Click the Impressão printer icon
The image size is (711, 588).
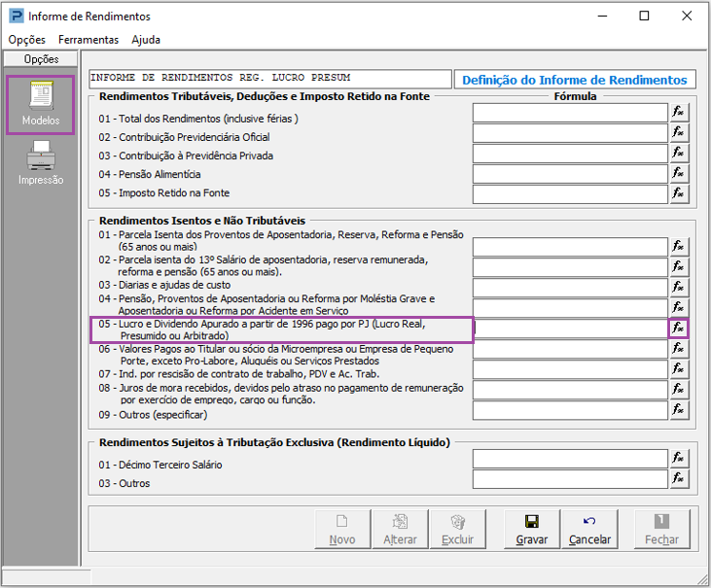point(41,161)
